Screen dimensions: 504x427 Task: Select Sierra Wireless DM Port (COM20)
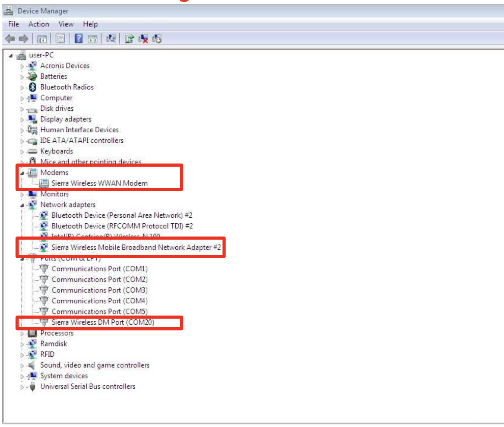point(103,322)
